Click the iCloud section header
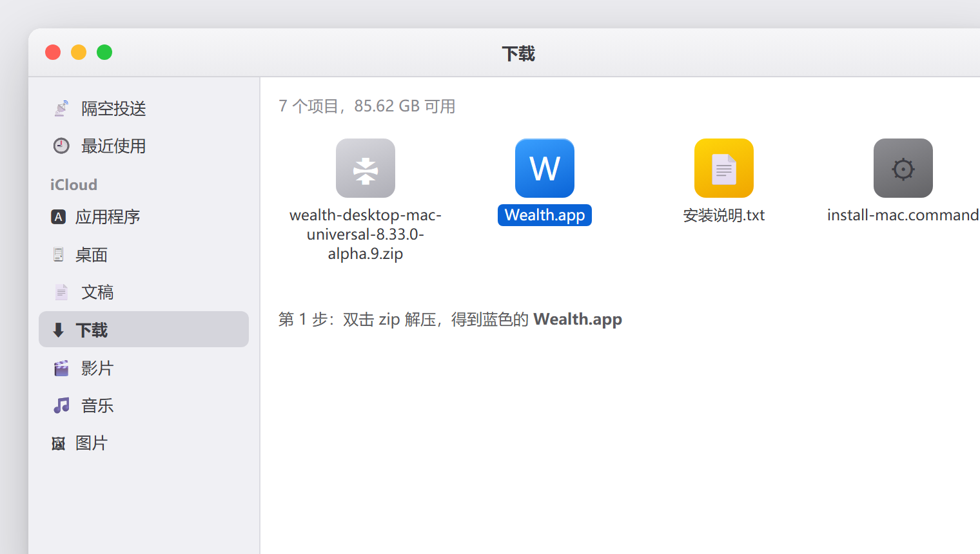 pos(73,185)
